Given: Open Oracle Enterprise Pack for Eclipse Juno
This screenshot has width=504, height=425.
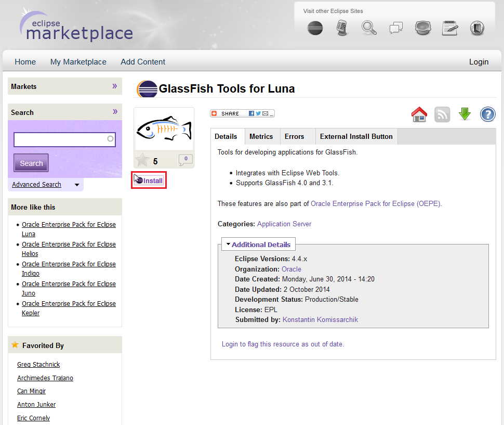Looking at the screenshot, I should [x=69, y=289].
